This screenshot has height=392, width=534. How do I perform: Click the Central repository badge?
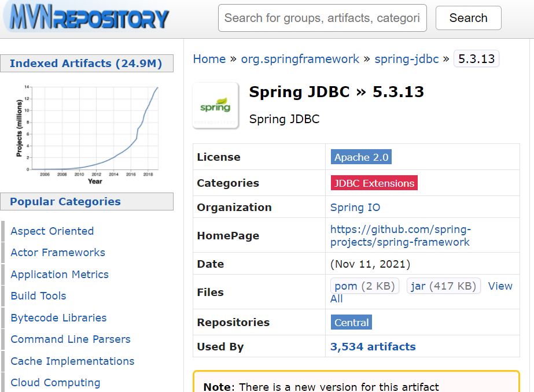(351, 322)
